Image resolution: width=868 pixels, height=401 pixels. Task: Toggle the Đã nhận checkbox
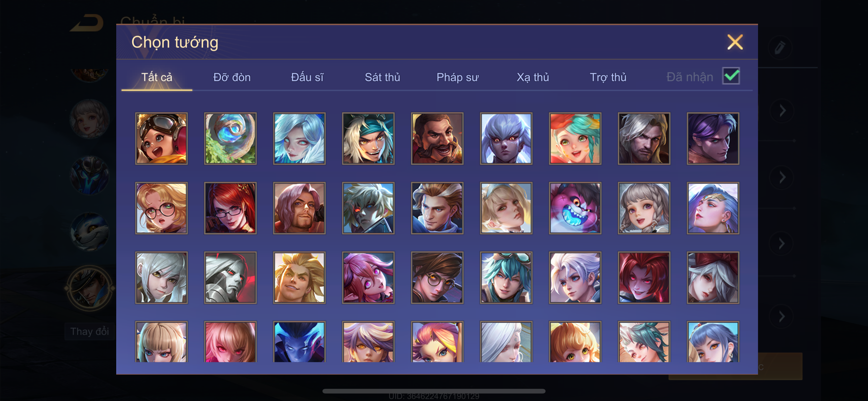tap(731, 76)
